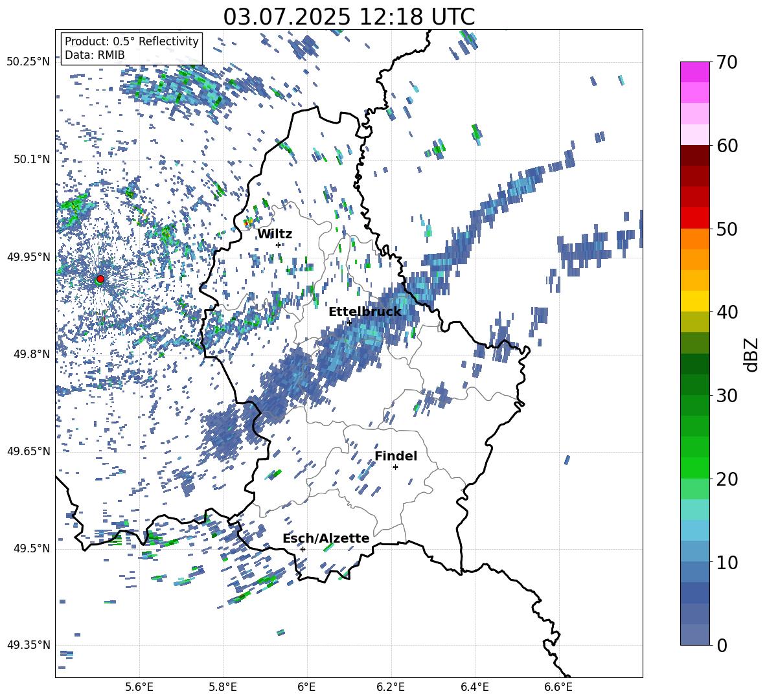
Task: Click the 40 tick on colorbar
Action: pos(727,312)
